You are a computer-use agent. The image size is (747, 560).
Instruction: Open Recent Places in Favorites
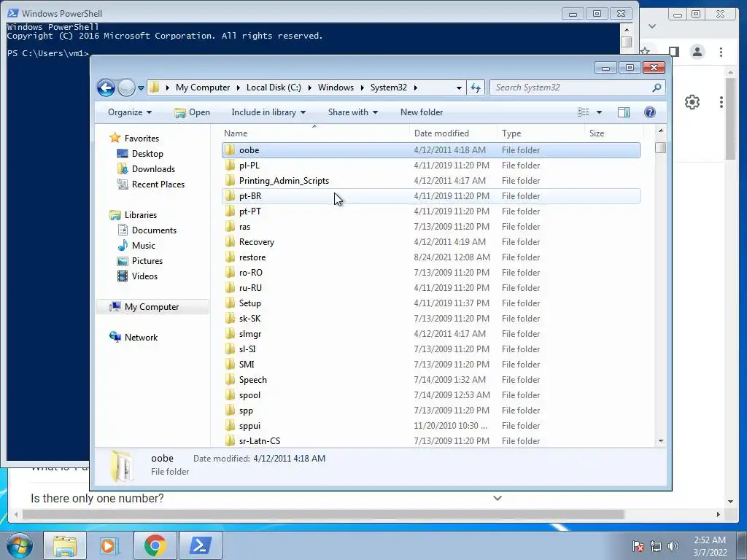pyautogui.click(x=158, y=184)
